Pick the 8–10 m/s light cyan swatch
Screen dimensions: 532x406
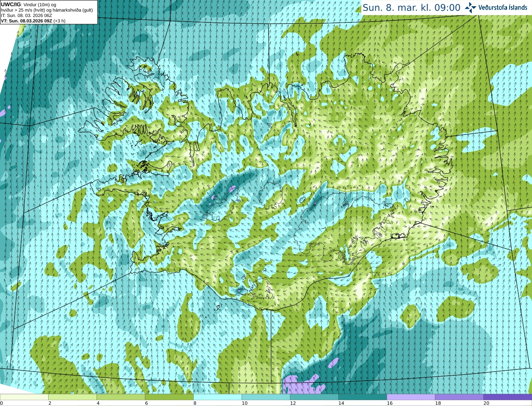tap(217, 397)
